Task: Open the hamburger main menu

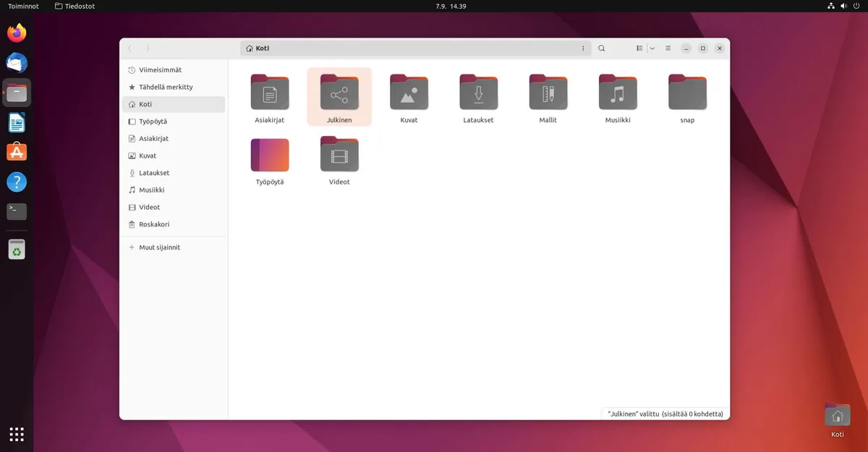Action: pos(668,48)
